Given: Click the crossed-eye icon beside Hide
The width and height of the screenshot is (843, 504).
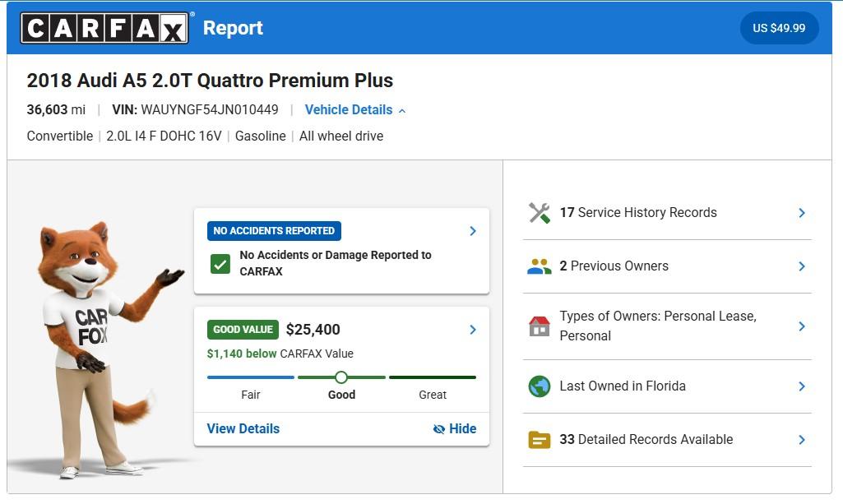Looking at the screenshot, I should click(x=439, y=429).
